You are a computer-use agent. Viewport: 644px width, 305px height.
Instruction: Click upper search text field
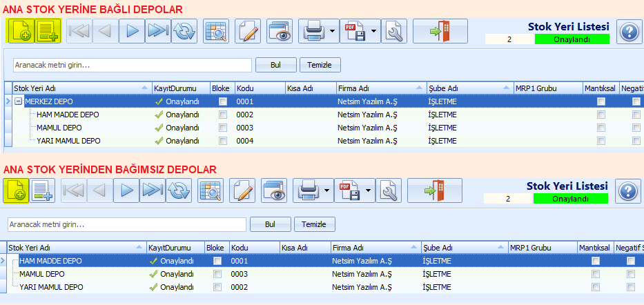click(x=133, y=66)
